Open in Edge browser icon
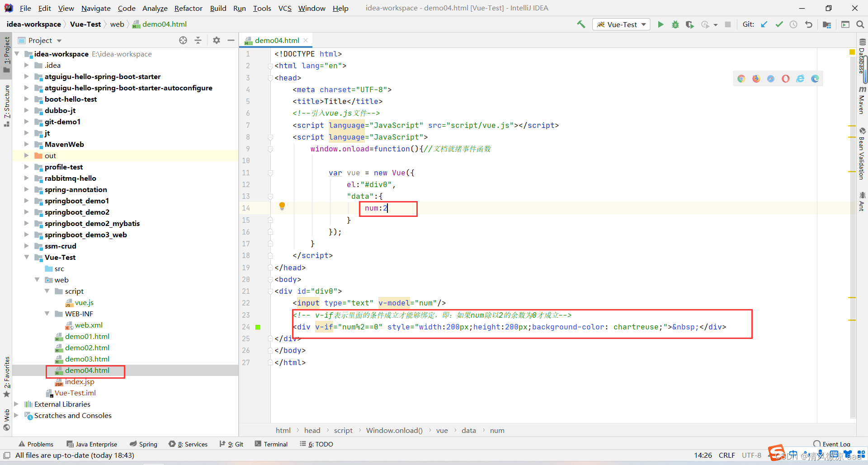This screenshot has height=465, width=868. [815, 79]
